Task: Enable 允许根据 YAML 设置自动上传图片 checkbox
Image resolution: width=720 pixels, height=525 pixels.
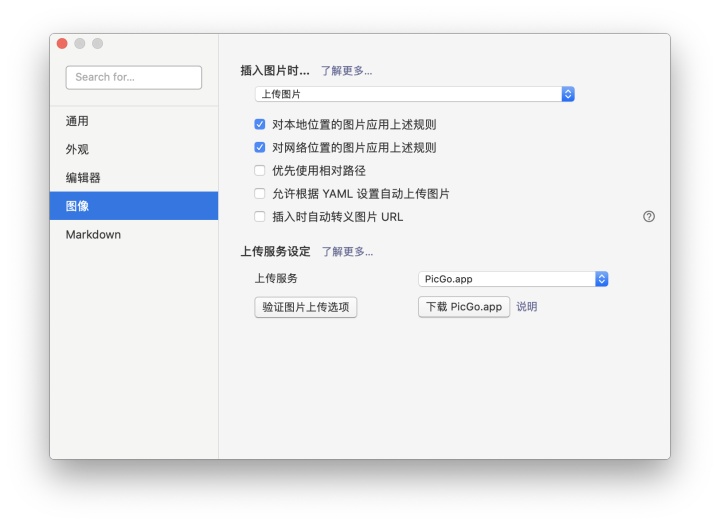Action: tap(259, 193)
